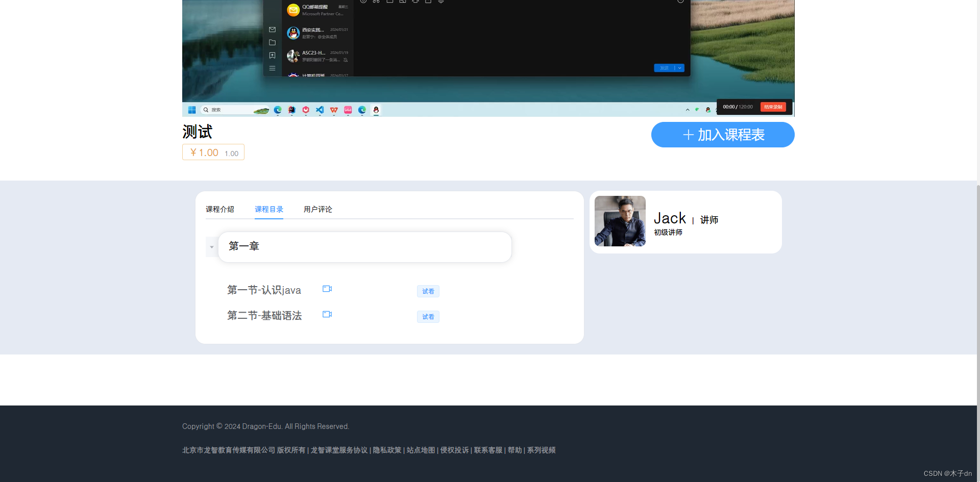Open the 隐私政策 footer link
Screen dimensions: 980x482
pyautogui.click(x=387, y=450)
